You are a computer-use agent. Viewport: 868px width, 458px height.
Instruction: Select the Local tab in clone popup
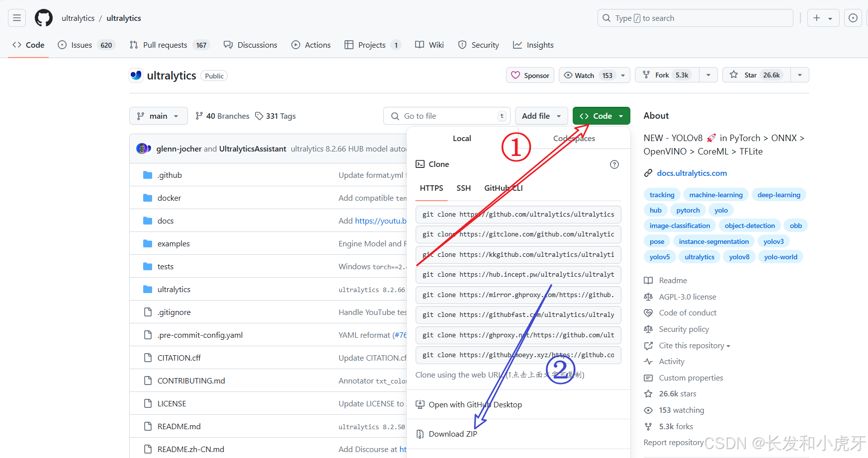pyautogui.click(x=462, y=138)
